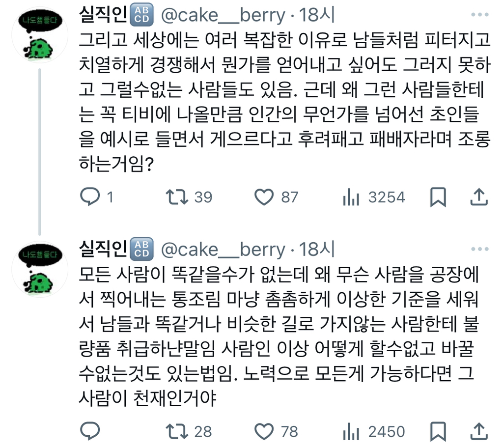Bookmark the second tweet
The image size is (503, 448).
[438, 431]
